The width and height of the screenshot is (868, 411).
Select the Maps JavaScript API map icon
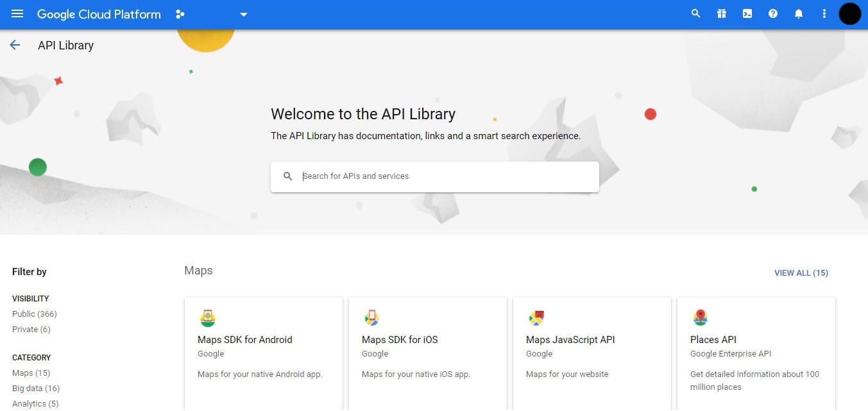coord(536,317)
